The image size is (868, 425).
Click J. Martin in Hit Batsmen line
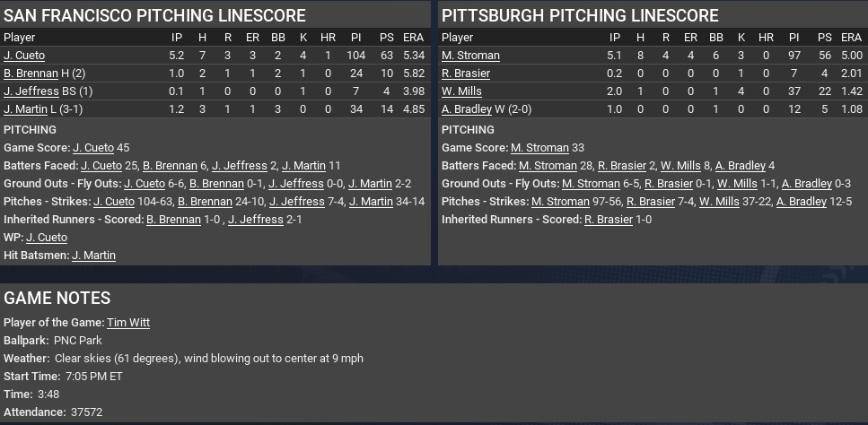(x=93, y=256)
